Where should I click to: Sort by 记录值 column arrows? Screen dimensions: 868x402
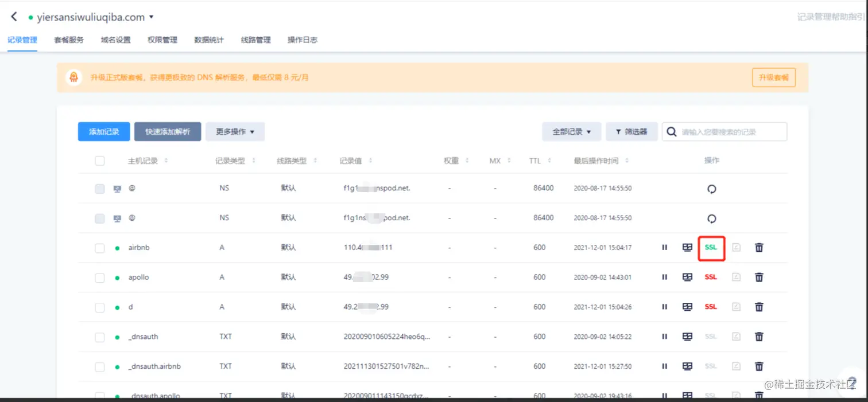370,161
